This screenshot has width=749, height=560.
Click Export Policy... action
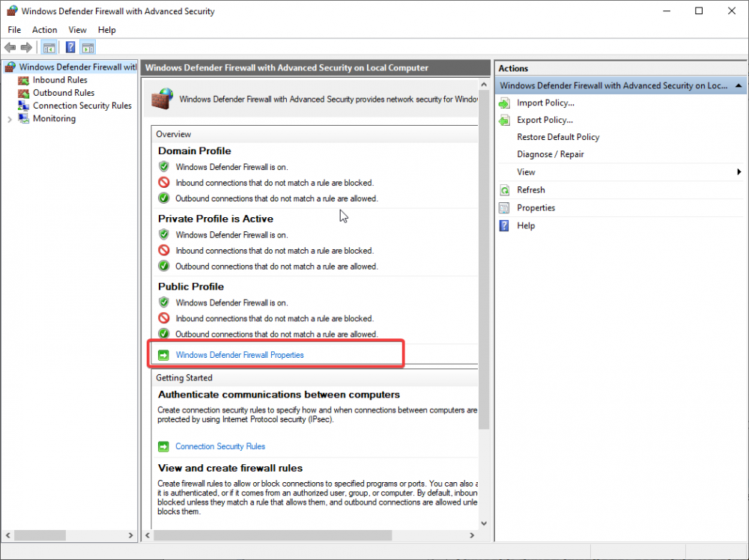545,121
